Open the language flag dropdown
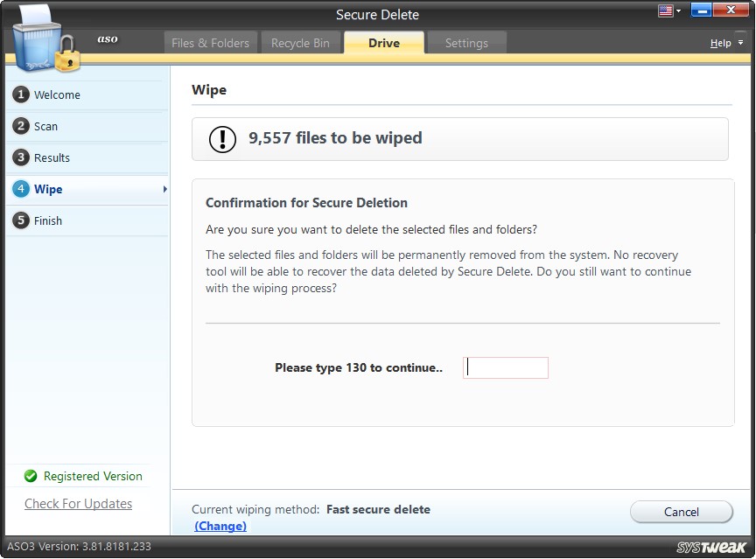Image resolution: width=756 pixels, height=559 pixels. [668, 10]
